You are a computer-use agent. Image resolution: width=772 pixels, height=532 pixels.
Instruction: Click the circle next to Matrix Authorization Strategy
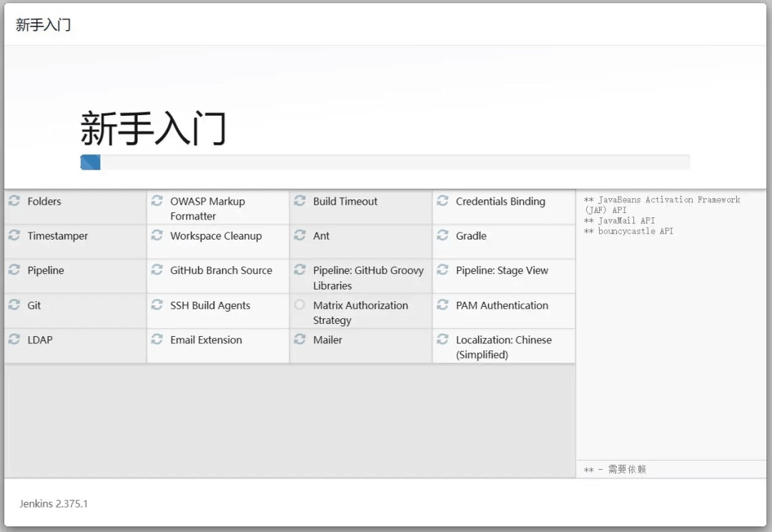pyautogui.click(x=300, y=305)
